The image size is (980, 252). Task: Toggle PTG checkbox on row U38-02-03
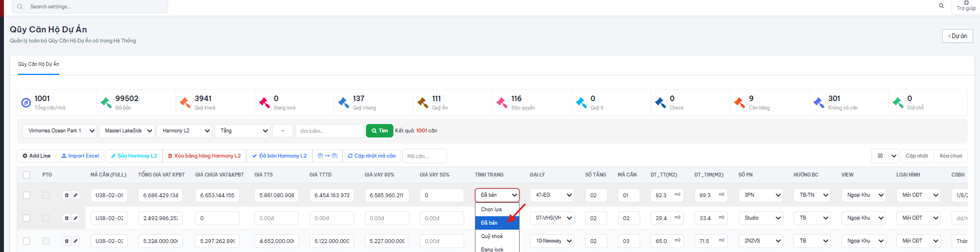pyautogui.click(x=46, y=241)
